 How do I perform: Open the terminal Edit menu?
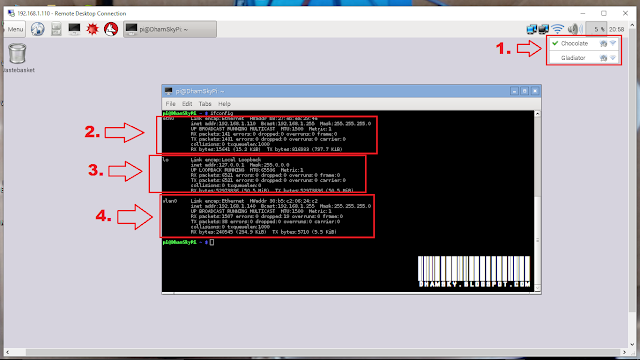pos(187,104)
